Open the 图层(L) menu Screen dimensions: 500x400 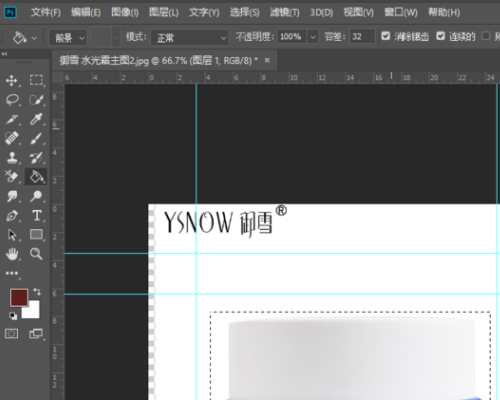click(164, 13)
